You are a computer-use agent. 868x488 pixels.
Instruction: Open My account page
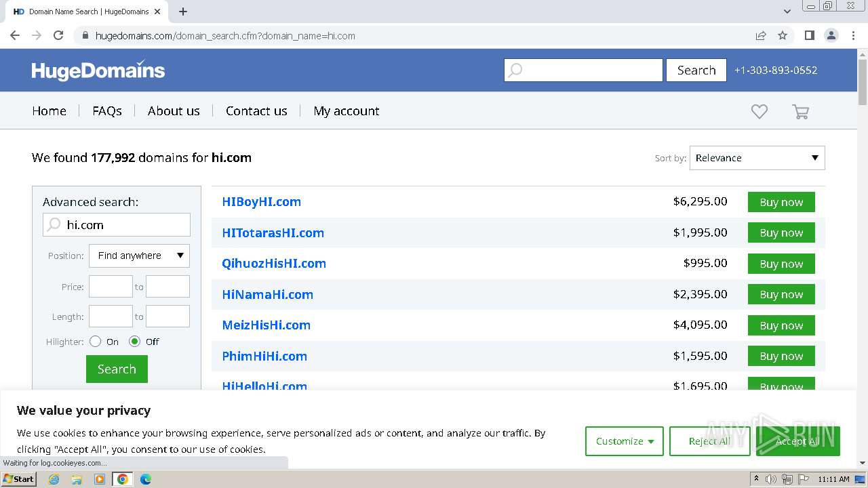[347, 110]
